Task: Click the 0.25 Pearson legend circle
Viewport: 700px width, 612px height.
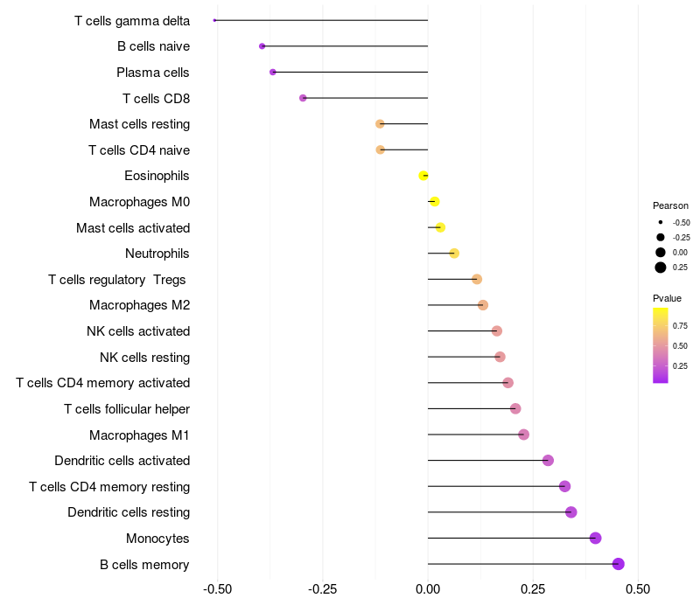Action: point(661,268)
